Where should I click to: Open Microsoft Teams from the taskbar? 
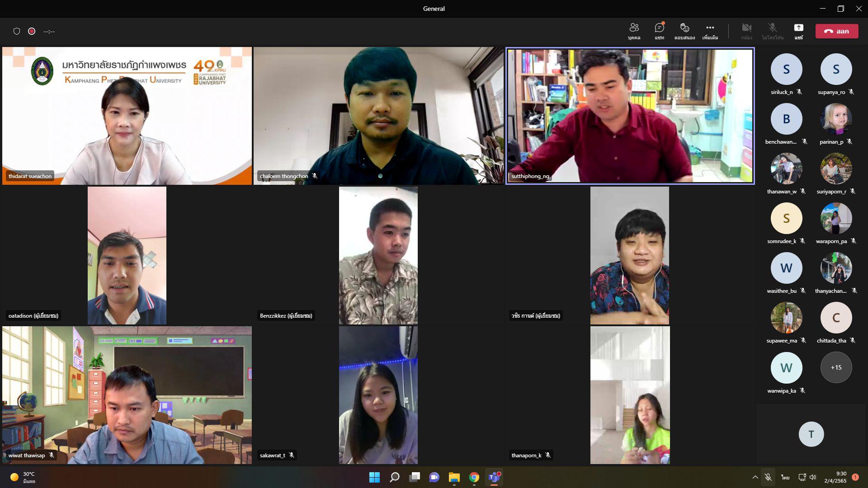pyautogui.click(x=494, y=477)
